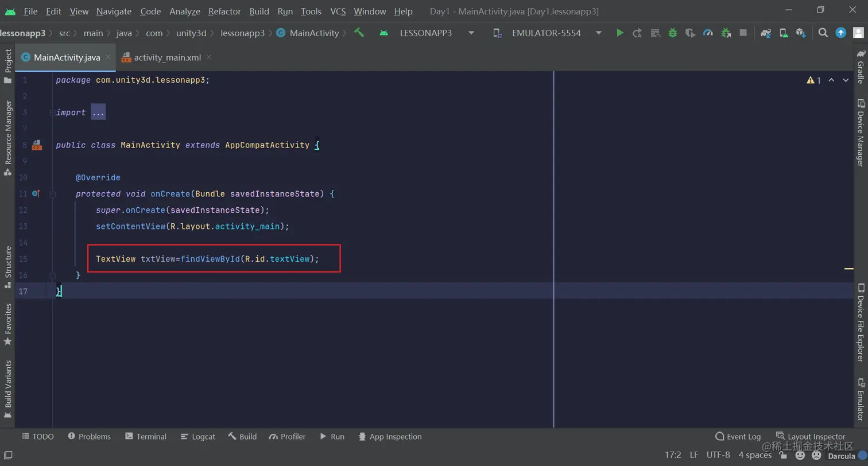Viewport: 868px width, 466px height.
Task: Open the Structure tool window
Action: coord(7,267)
